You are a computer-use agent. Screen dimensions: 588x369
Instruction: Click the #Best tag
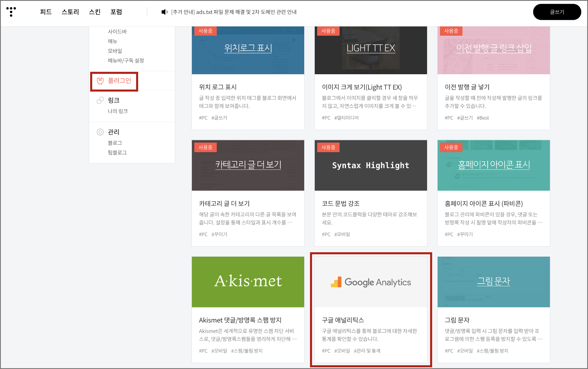click(483, 118)
